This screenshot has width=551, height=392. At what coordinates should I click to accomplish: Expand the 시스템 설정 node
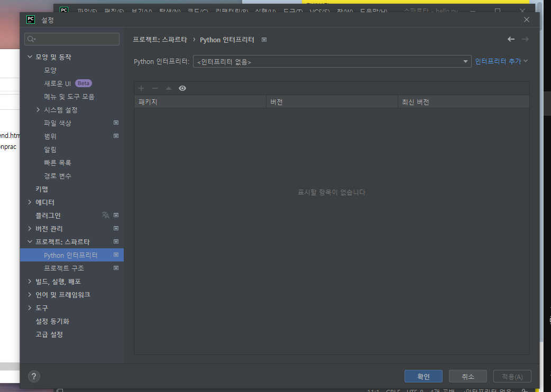[x=38, y=110]
